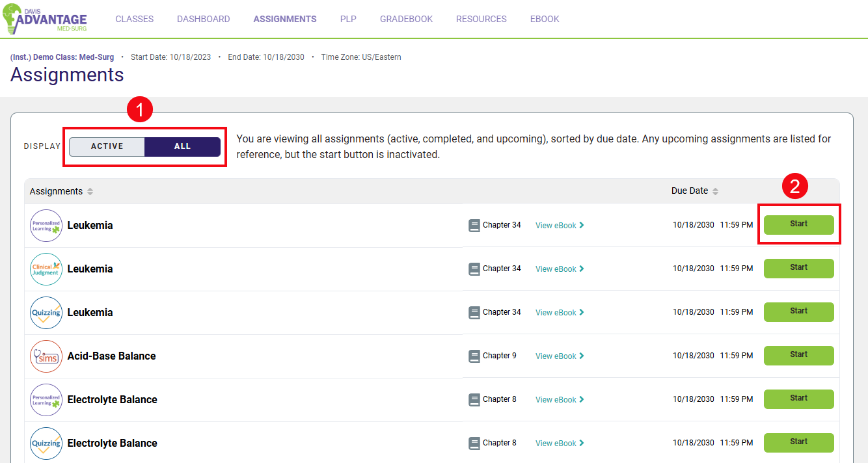This screenshot has height=463, width=868.
Task: Open the Ebook tab
Action: point(545,19)
